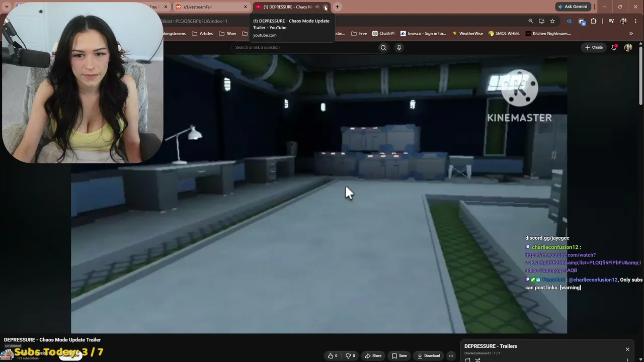Viewport: 644px width, 362px height.
Task: Download the video
Action: (429, 356)
